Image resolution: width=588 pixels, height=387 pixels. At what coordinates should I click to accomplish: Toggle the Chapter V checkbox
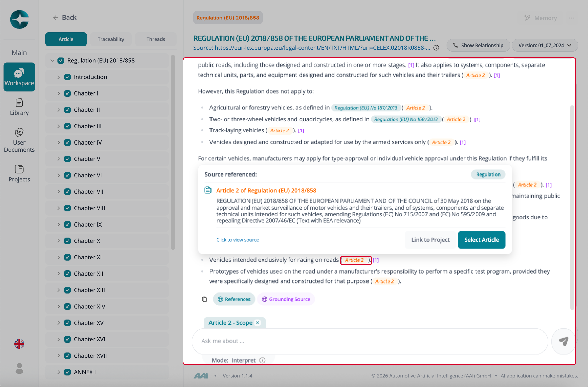coord(67,159)
